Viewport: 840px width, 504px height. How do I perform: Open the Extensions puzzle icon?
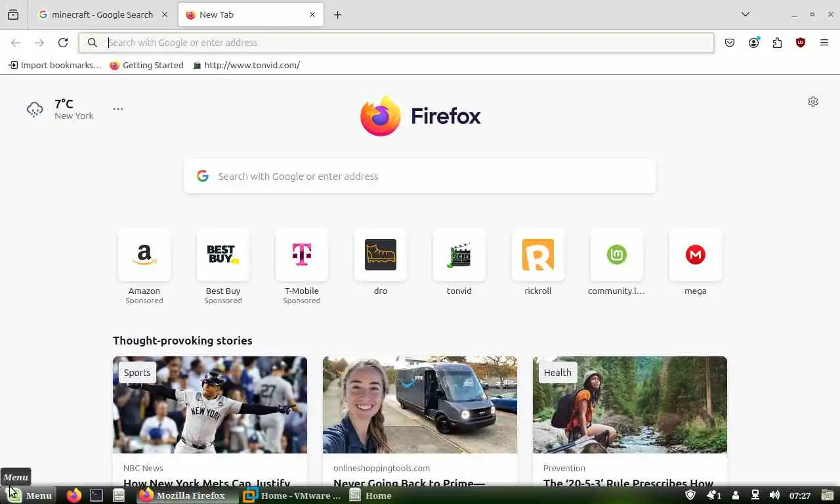click(x=777, y=43)
